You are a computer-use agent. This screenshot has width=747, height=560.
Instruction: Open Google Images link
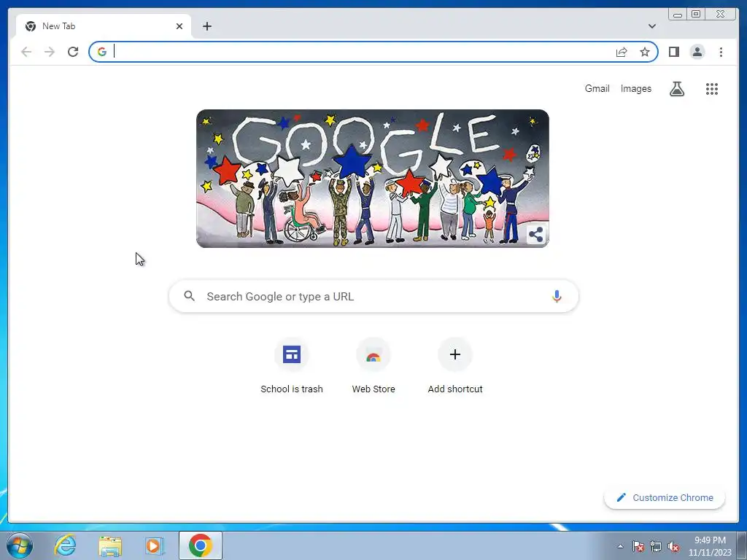635,88
